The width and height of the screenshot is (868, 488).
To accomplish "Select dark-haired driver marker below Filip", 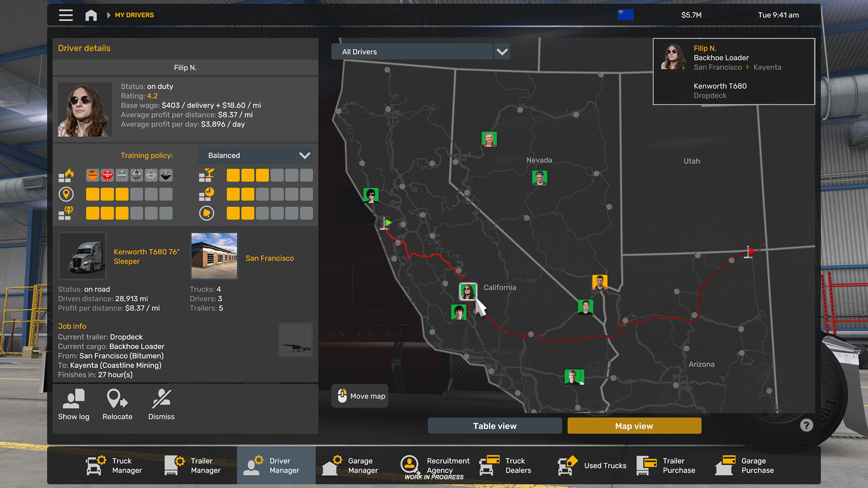I will coord(458,312).
